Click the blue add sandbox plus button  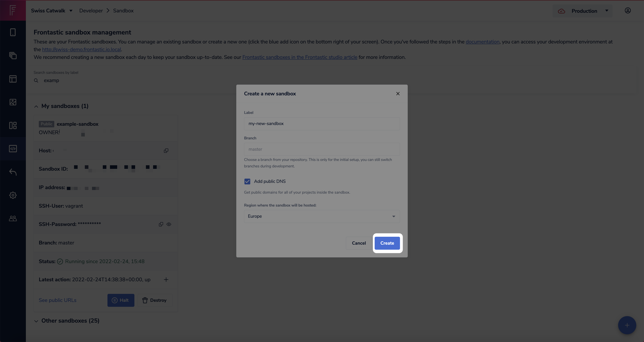627,325
